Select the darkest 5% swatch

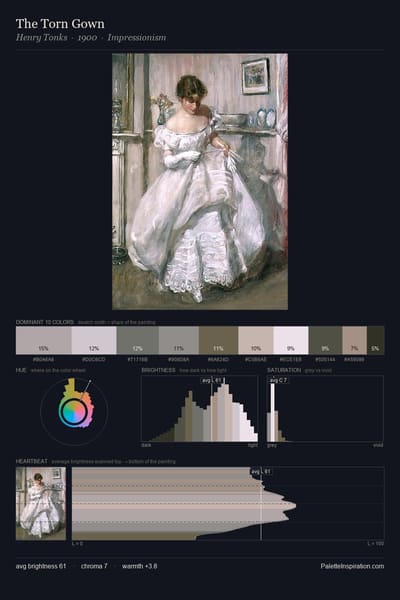click(376, 340)
